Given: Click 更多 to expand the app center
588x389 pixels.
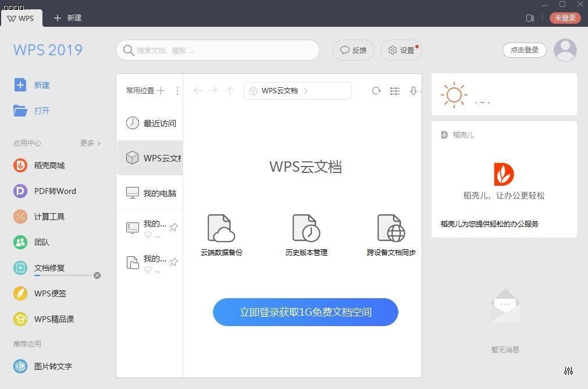Looking at the screenshot, I should tap(90, 143).
